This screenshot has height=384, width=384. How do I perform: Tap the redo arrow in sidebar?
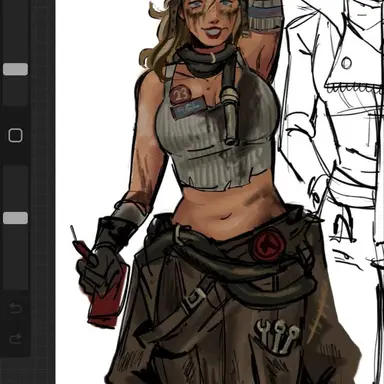tap(16, 339)
